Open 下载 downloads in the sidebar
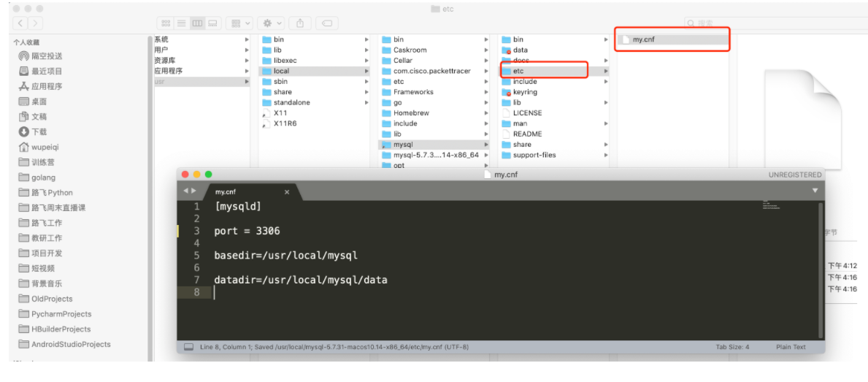Screen dimensions: 868x382 coord(33,131)
